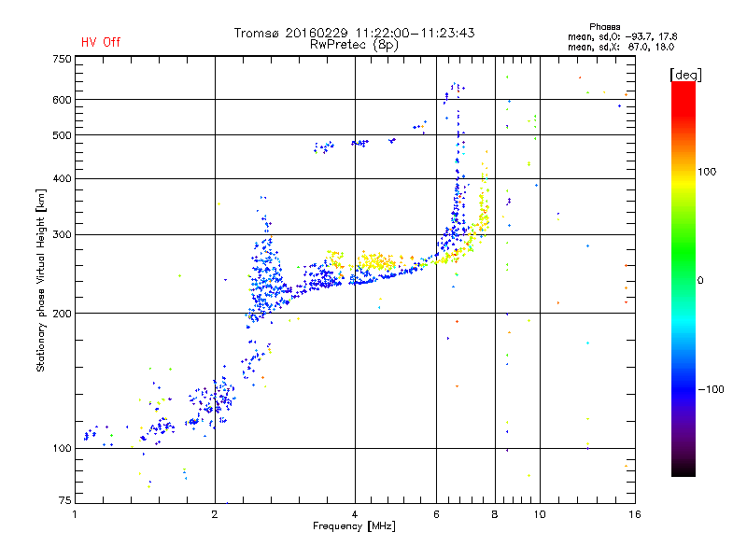Click the y-axis tick label "75"
Screen dimensions: 747x560
(65, 500)
